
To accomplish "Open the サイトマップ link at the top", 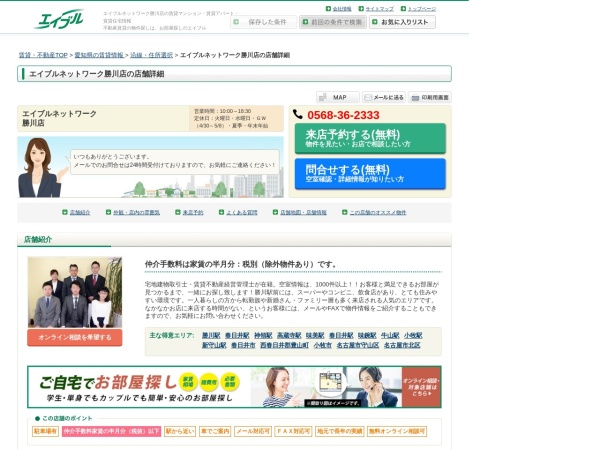I will click(x=379, y=8).
